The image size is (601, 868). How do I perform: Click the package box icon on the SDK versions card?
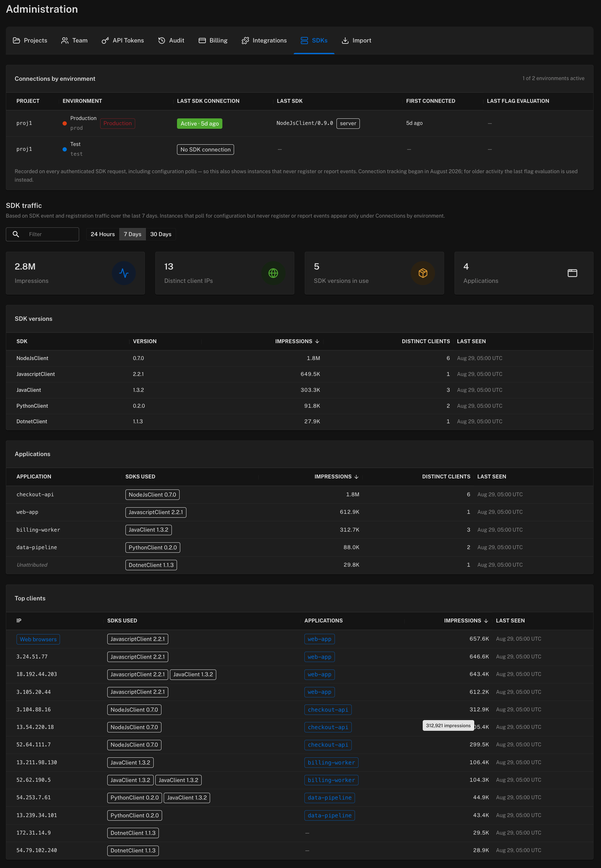pyautogui.click(x=422, y=273)
